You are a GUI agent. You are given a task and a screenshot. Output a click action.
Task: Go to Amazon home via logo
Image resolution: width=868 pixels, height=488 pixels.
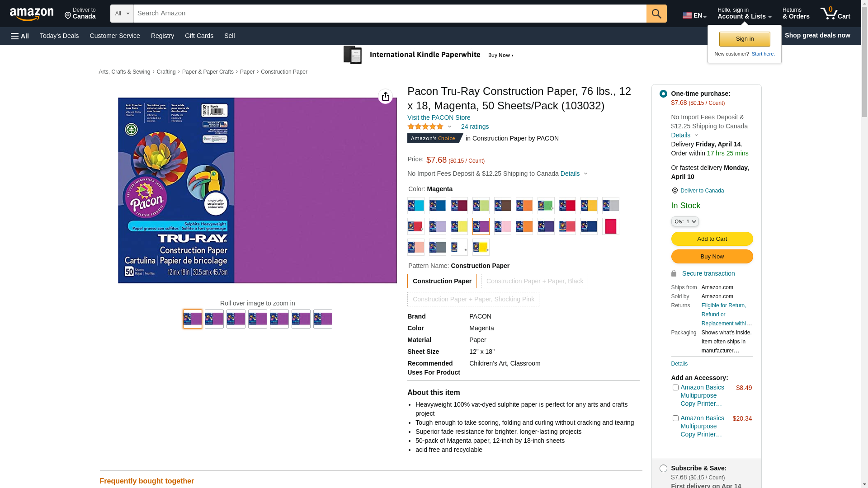[32, 14]
